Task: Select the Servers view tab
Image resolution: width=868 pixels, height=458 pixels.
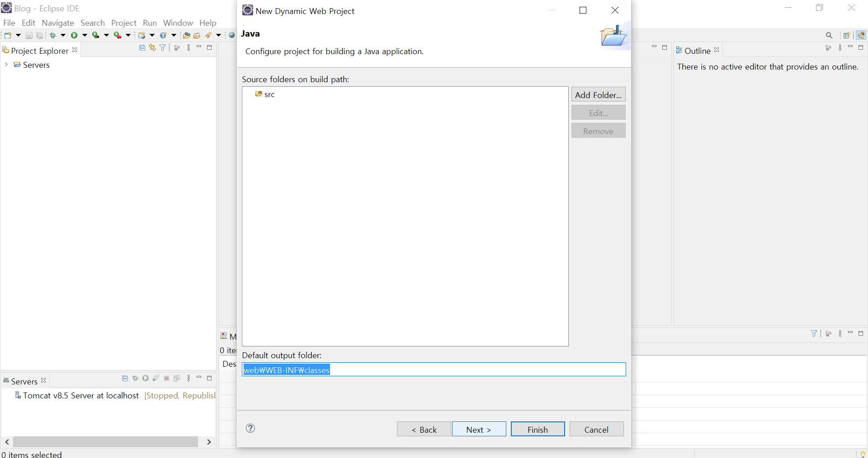Action: [24, 381]
